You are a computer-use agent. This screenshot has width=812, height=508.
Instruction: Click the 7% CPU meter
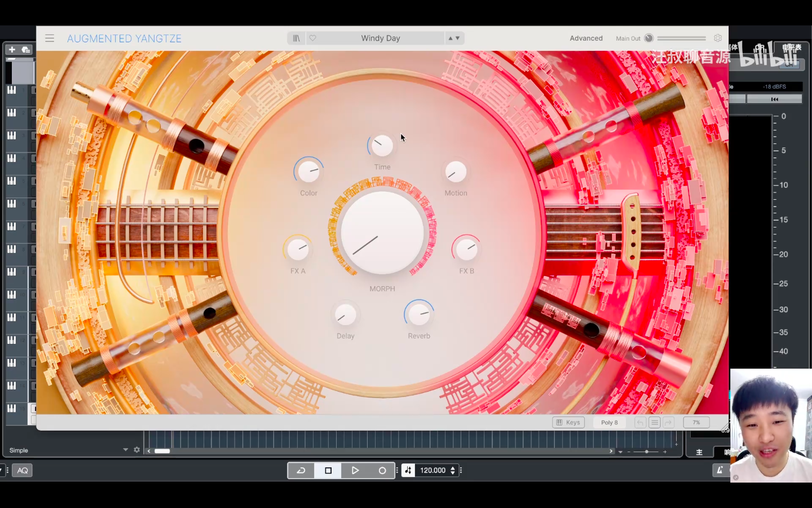(696, 422)
